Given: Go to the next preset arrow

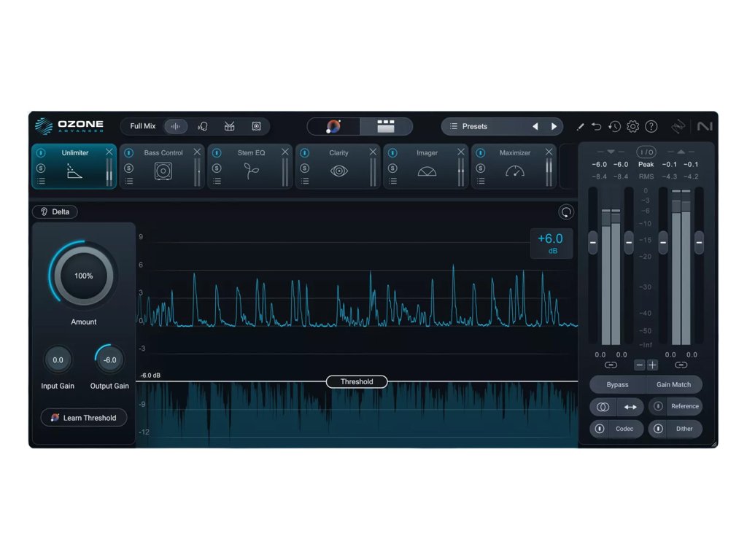Looking at the screenshot, I should coord(554,126).
